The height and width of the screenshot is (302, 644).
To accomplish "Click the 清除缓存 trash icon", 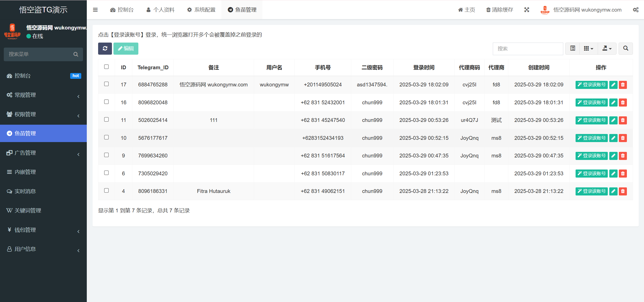I will tap(488, 10).
